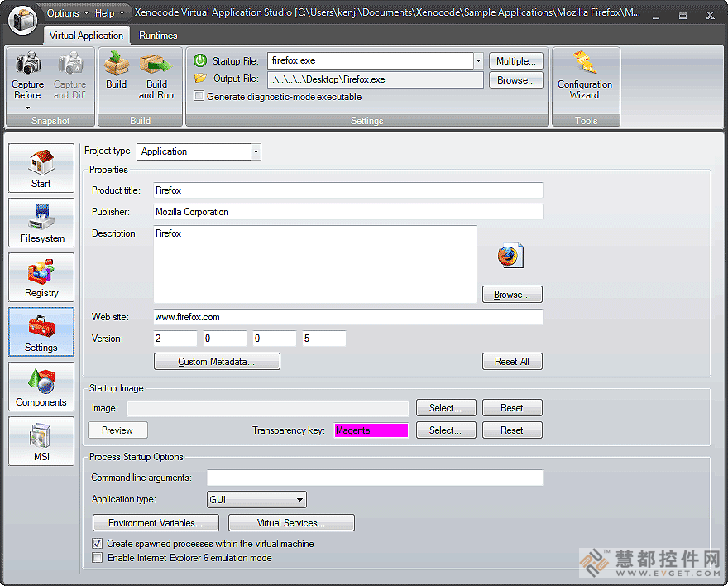The width and height of the screenshot is (728, 586).
Task: Enable Internet Explorer 6 emulation mode
Action: coord(97,558)
